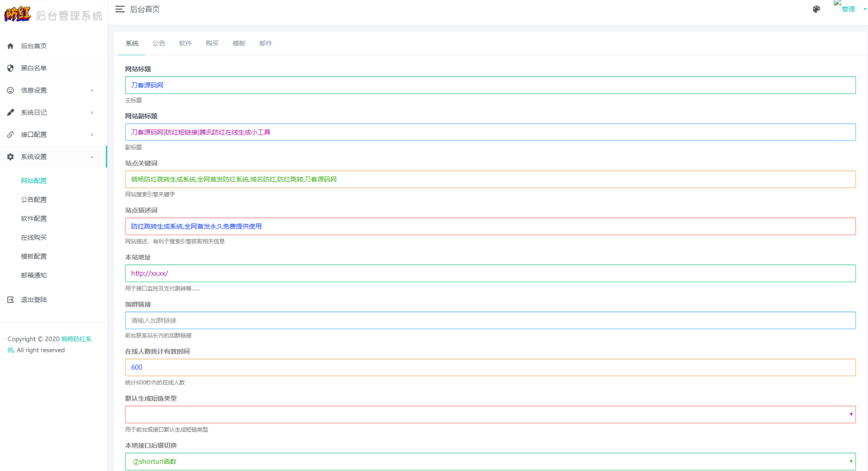This screenshot has height=471, width=868.
Task: Click the 本站地址 field label
Action: click(x=138, y=258)
